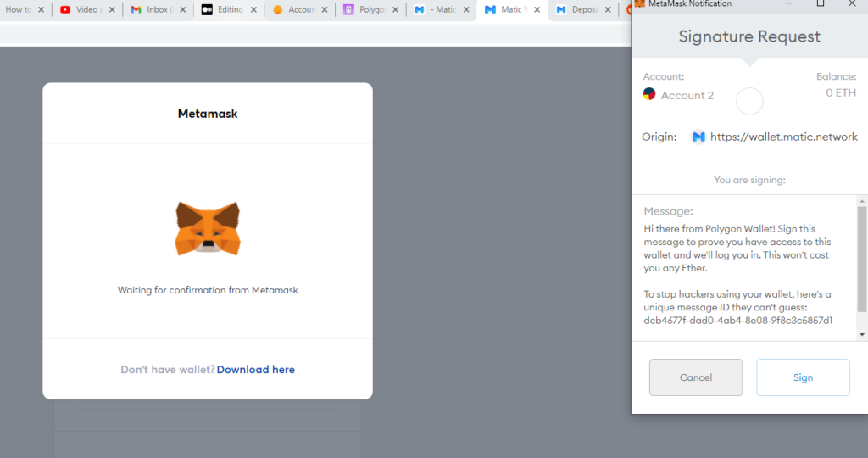The width and height of the screenshot is (868, 458).
Task: Click the Polygon origin site logo
Action: 698,137
